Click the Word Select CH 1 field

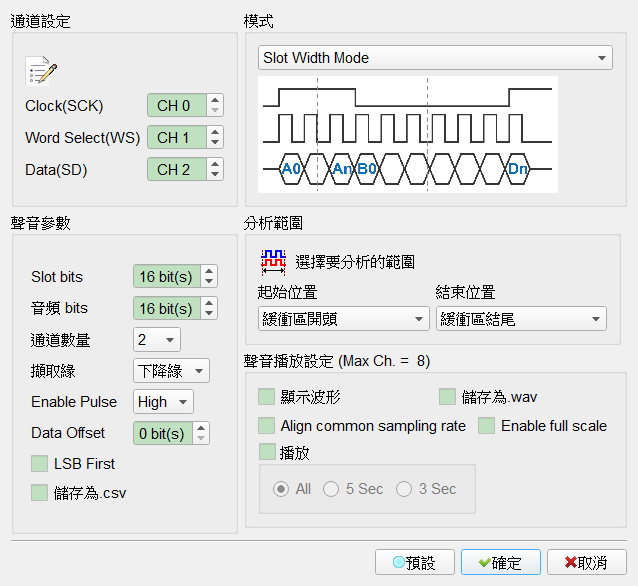[177, 137]
